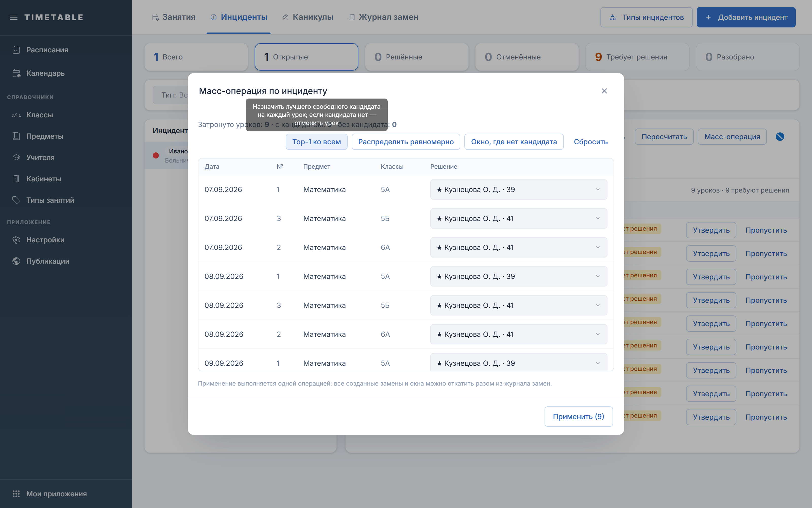Viewport: 812px width, 508px height.
Task: Click the Применить (9) button
Action: pos(579,417)
